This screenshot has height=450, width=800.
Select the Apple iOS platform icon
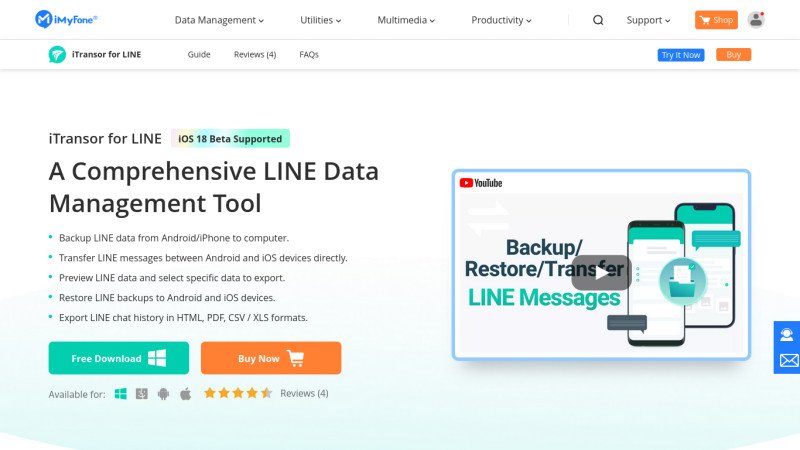click(185, 393)
